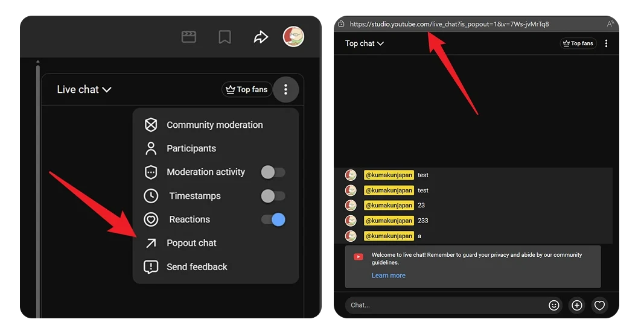Open the three-dot menu beside Top fans
This screenshot has width=644, height=334.
click(285, 90)
